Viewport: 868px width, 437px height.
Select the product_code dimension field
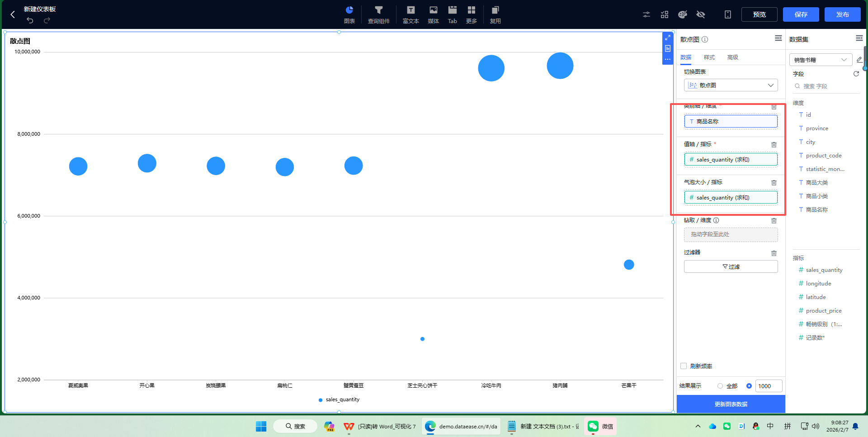click(x=824, y=156)
